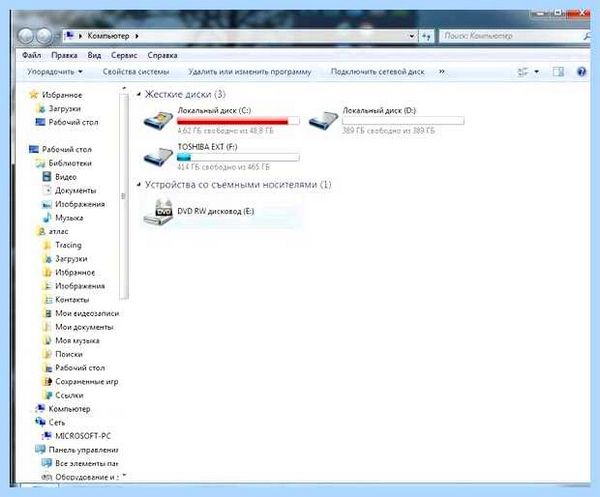Select Изображения under Библиотеки

tap(80, 204)
